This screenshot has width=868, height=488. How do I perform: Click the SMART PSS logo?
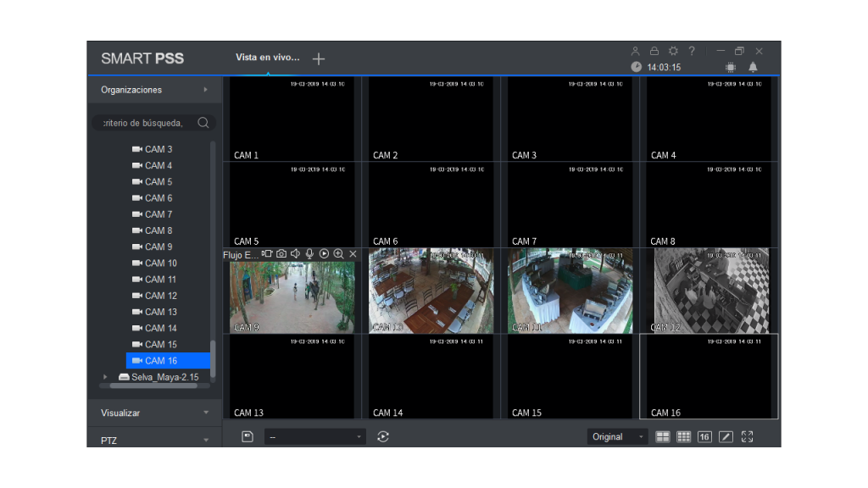[142, 58]
